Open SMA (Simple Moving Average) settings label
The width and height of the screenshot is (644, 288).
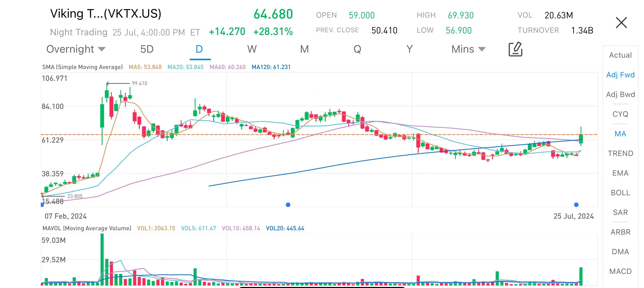point(82,67)
